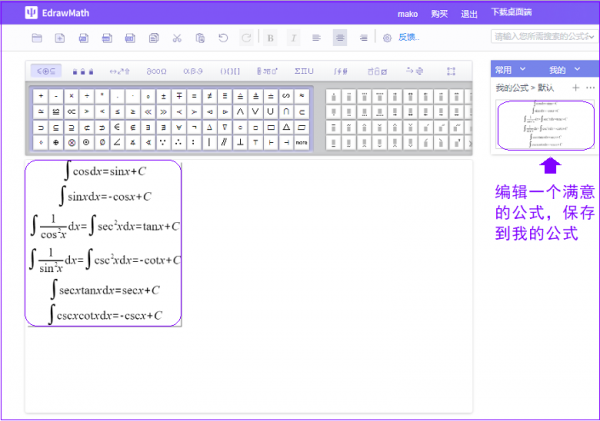Open the three-dots more options menu
Screen dimensions: 600x421
(590, 88)
